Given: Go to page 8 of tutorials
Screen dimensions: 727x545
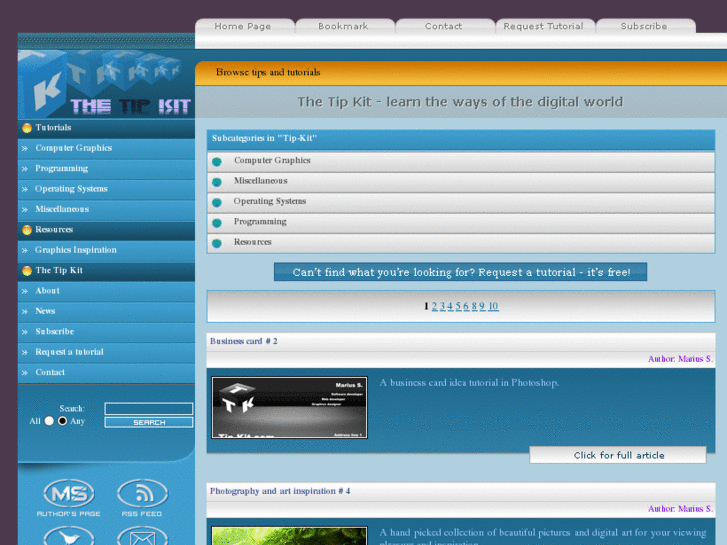Looking at the screenshot, I should pyautogui.click(x=474, y=306).
